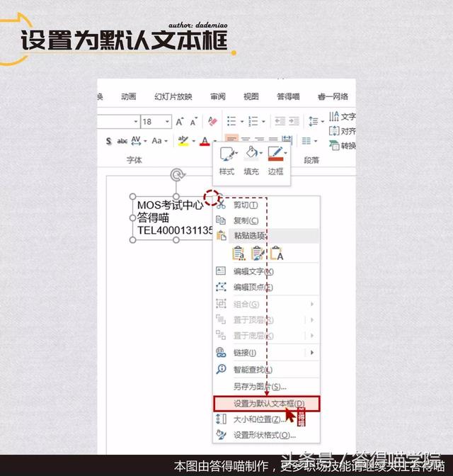Open numbered list dropdown arrow

pyautogui.click(x=263, y=122)
